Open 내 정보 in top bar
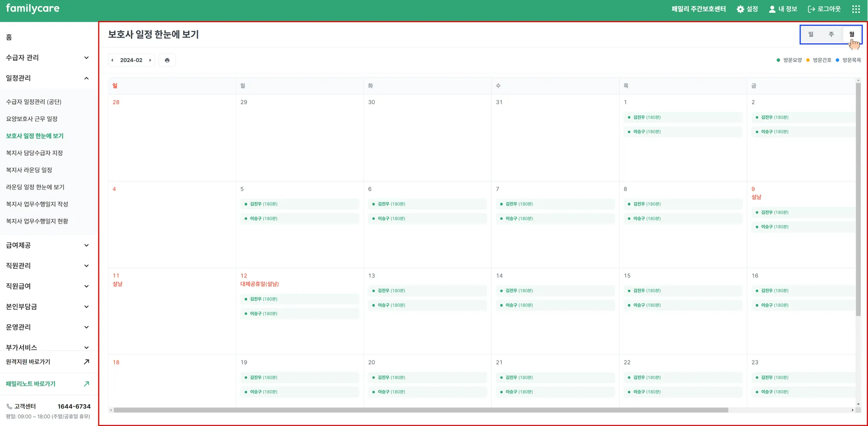 (783, 9)
